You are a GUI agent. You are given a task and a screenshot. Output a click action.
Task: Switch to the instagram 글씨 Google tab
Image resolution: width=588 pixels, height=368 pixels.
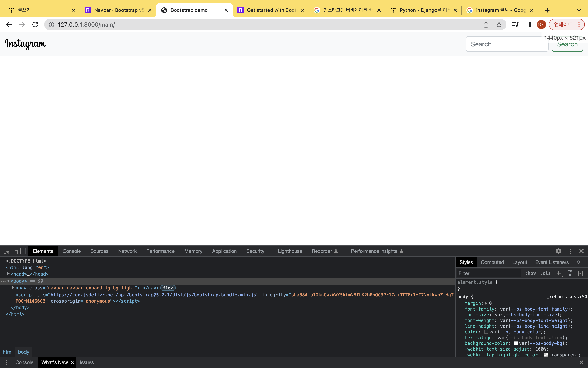500,10
